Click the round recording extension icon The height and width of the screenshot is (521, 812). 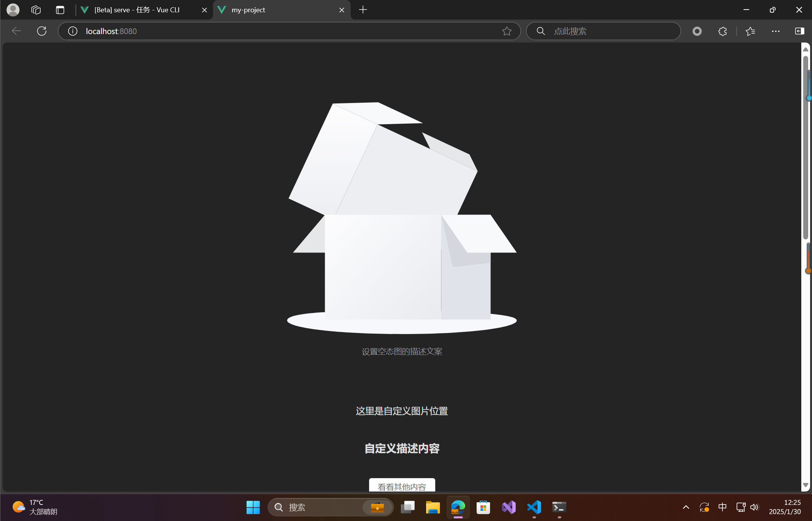(697, 31)
